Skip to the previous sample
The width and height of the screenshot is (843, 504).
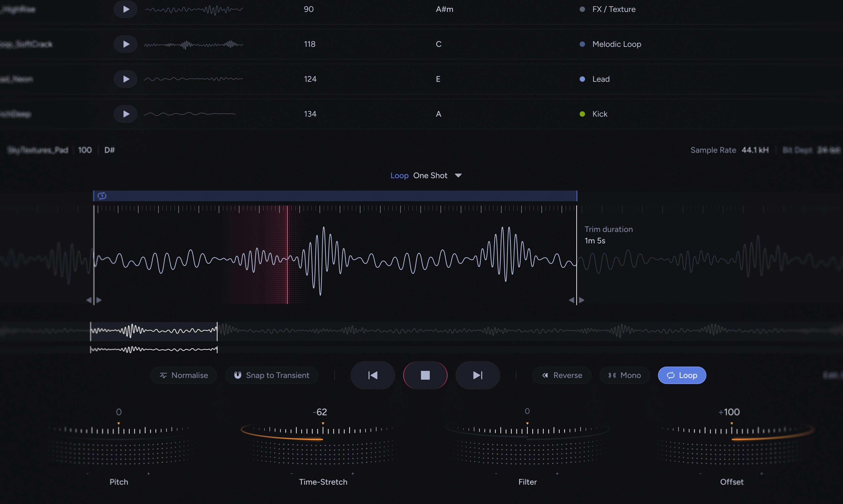pos(372,375)
